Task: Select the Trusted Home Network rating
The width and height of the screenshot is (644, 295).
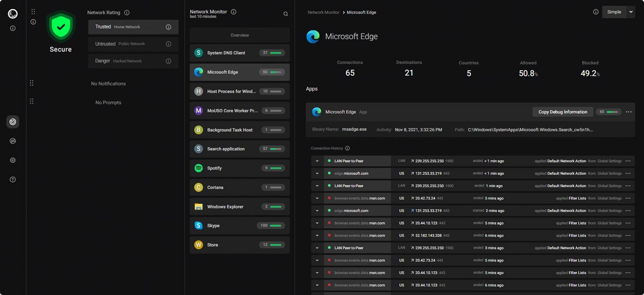Action: click(133, 27)
